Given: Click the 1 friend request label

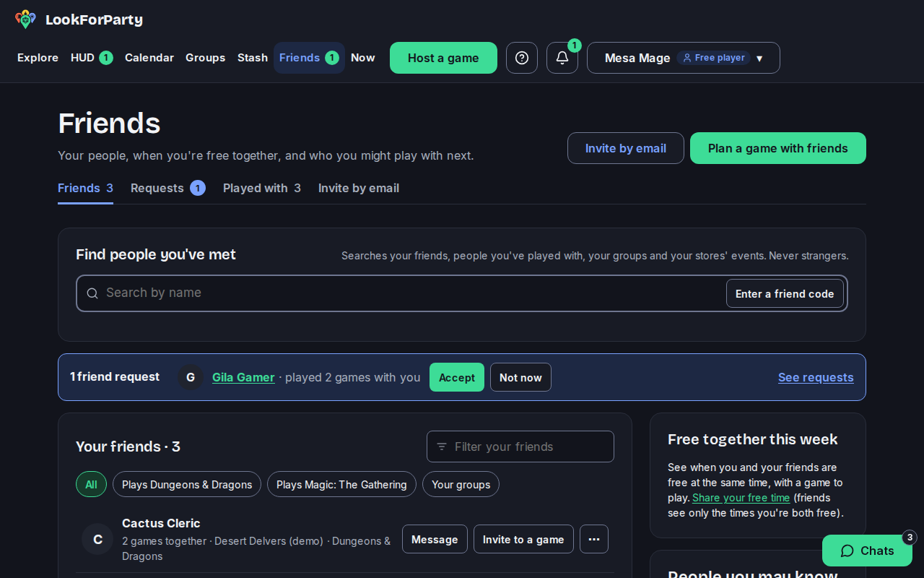Looking at the screenshot, I should [x=115, y=376].
